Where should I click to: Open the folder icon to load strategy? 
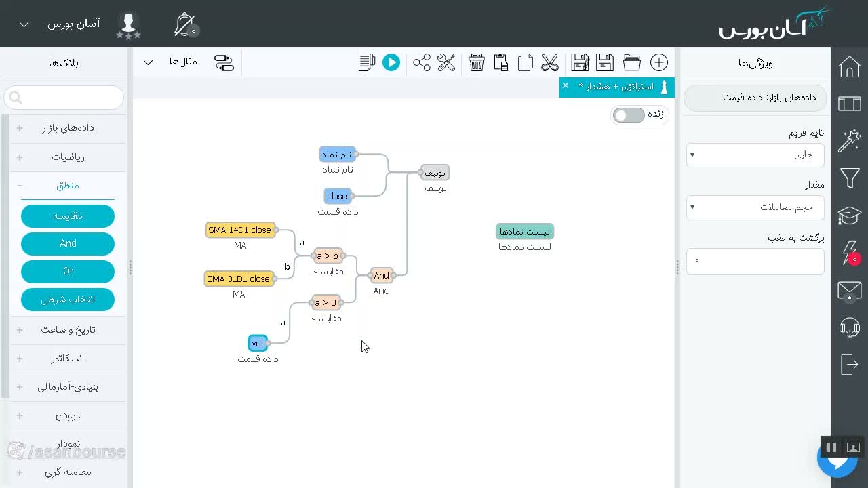tap(632, 62)
